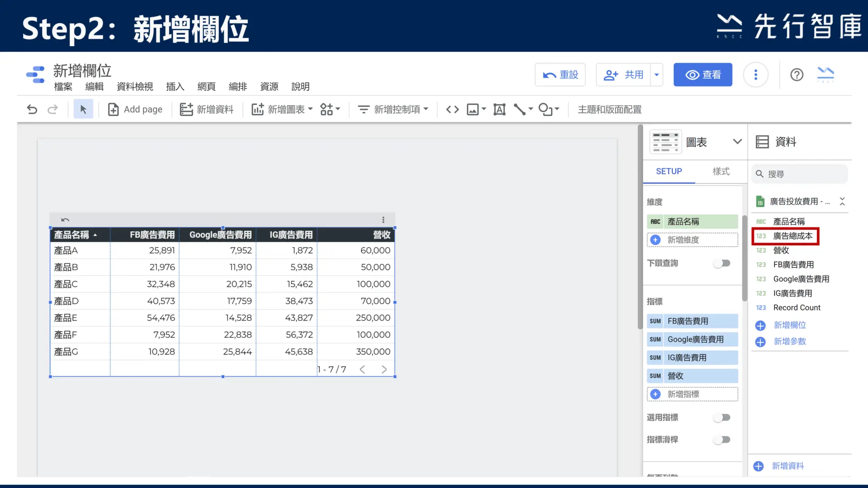Click the Looker Studio logo

pyautogui.click(x=35, y=75)
